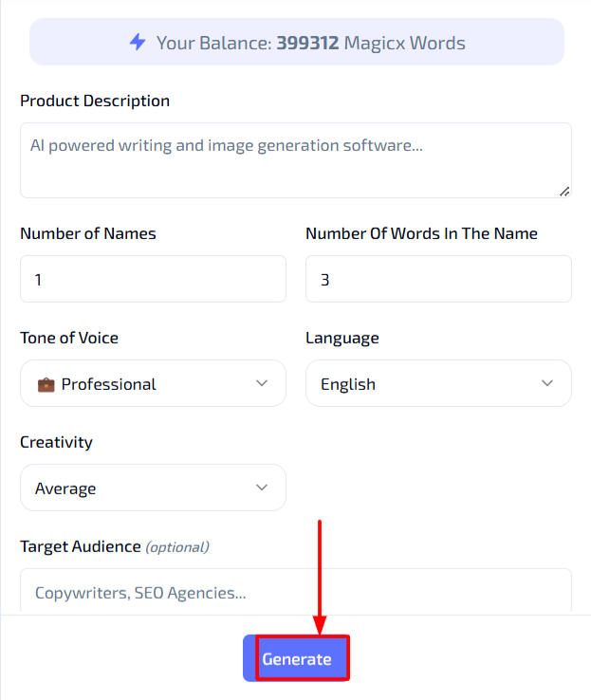Open the Creativity dropdown showing Average

coord(153,488)
